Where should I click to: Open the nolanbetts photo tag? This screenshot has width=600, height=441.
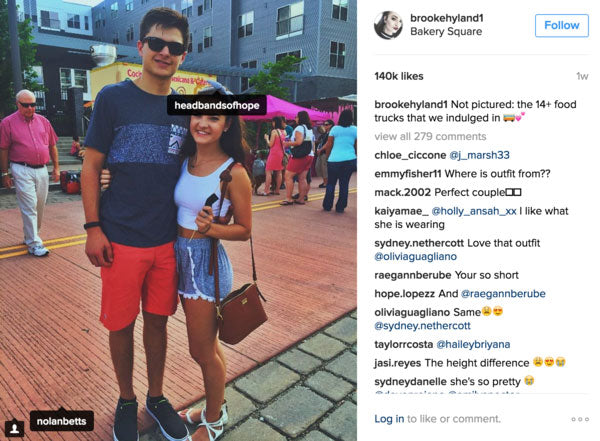62,421
